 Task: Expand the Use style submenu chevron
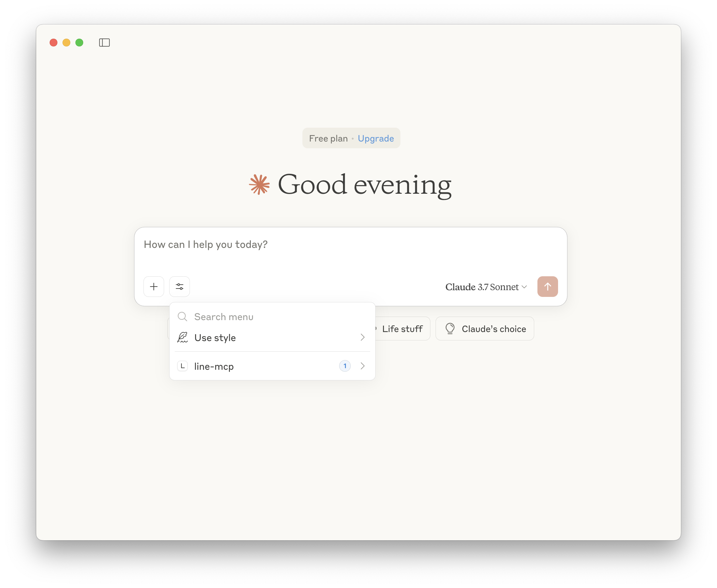click(362, 337)
